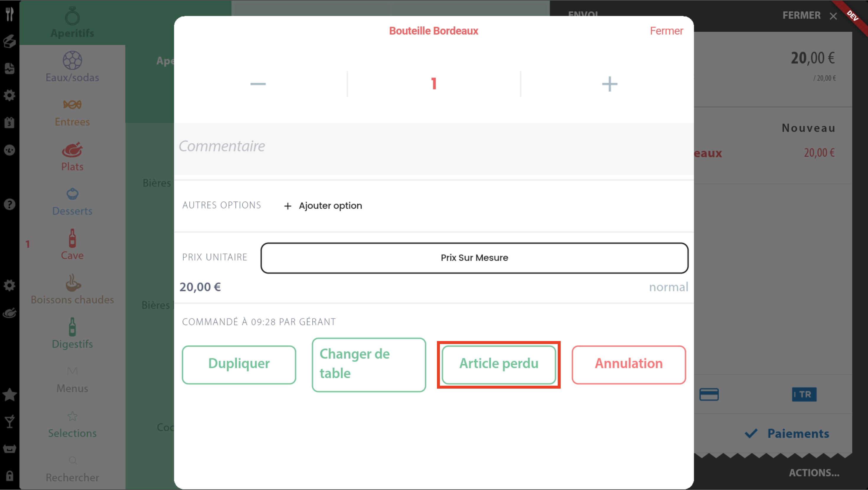Select the Plats category icon
868x490 pixels.
pos(72,150)
